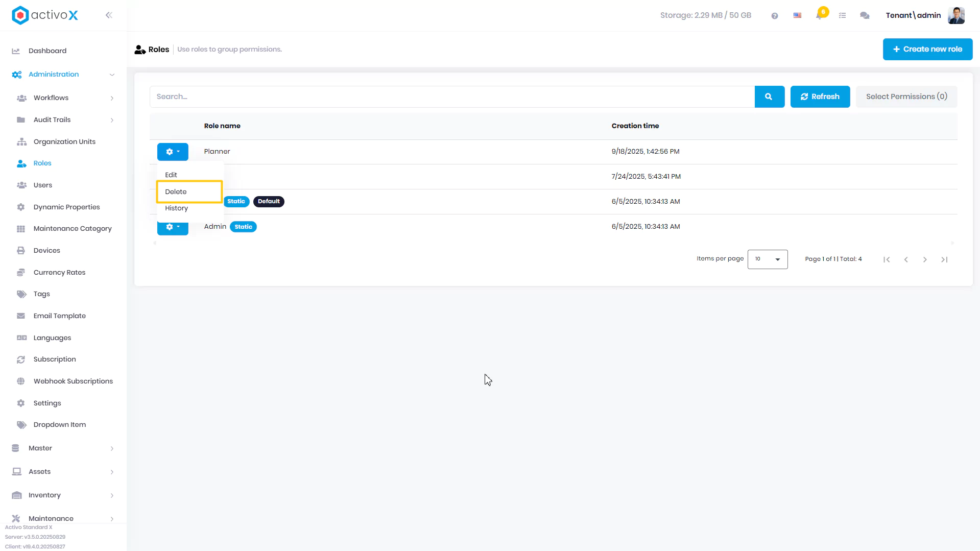
Task: Click Storage: 2.29 MB / 50 GB text
Action: coord(706,15)
